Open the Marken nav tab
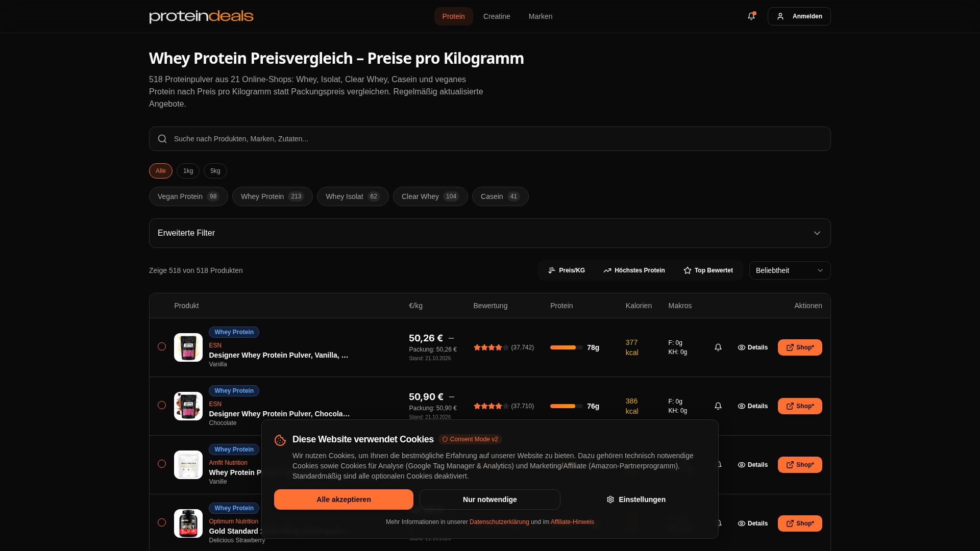This screenshot has height=551, width=980. click(541, 16)
